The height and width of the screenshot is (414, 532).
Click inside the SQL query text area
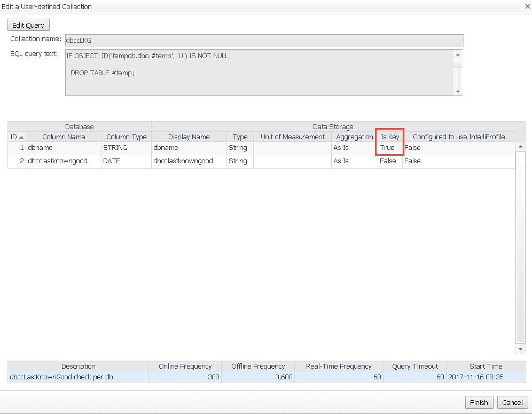[259, 73]
